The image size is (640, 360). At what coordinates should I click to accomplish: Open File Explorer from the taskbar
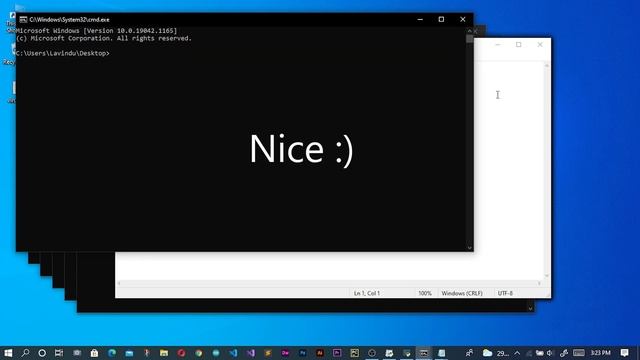pyautogui.click(x=164, y=353)
